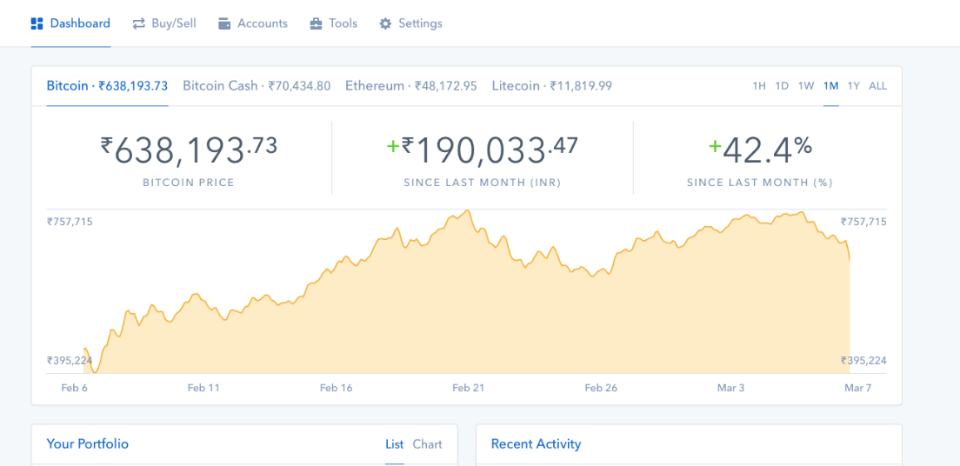The width and height of the screenshot is (960, 466).
Task: Switch chart range to 1Y
Action: tap(853, 86)
